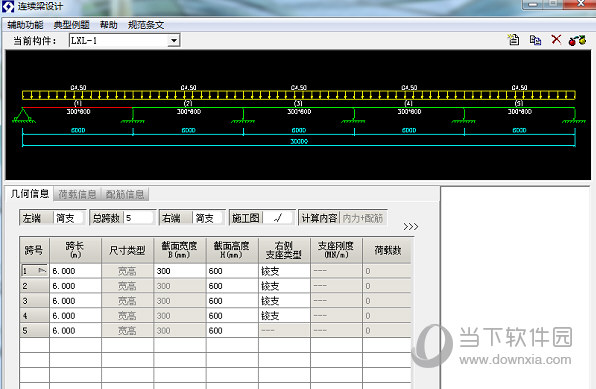The width and height of the screenshot is (596, 389).
Task: Toggle the 施工图 checkmark
Action: point(278,218)
